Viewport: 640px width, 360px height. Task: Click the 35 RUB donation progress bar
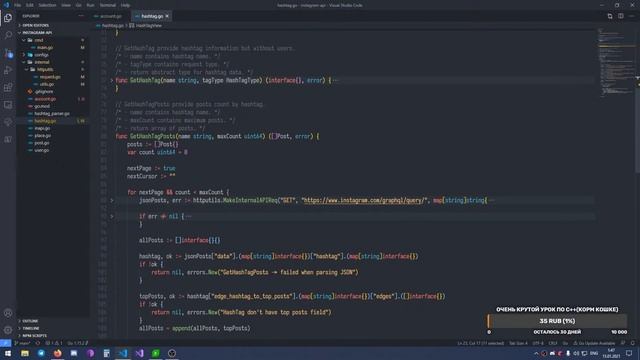(x=557, y=321)
